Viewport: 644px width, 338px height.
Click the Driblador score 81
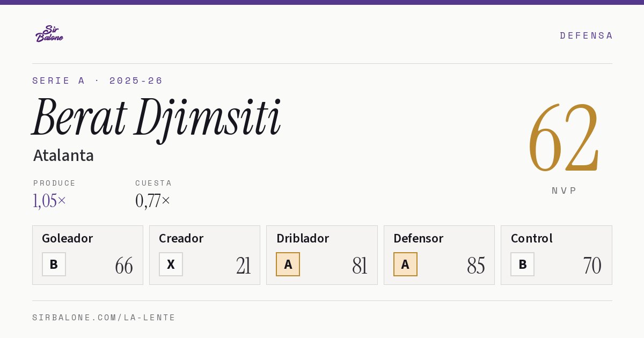[360, 266]
